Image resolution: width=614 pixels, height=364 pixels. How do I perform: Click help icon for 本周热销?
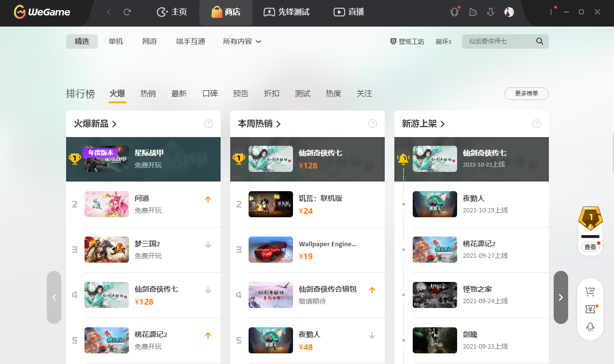click(x=373, y=124)
